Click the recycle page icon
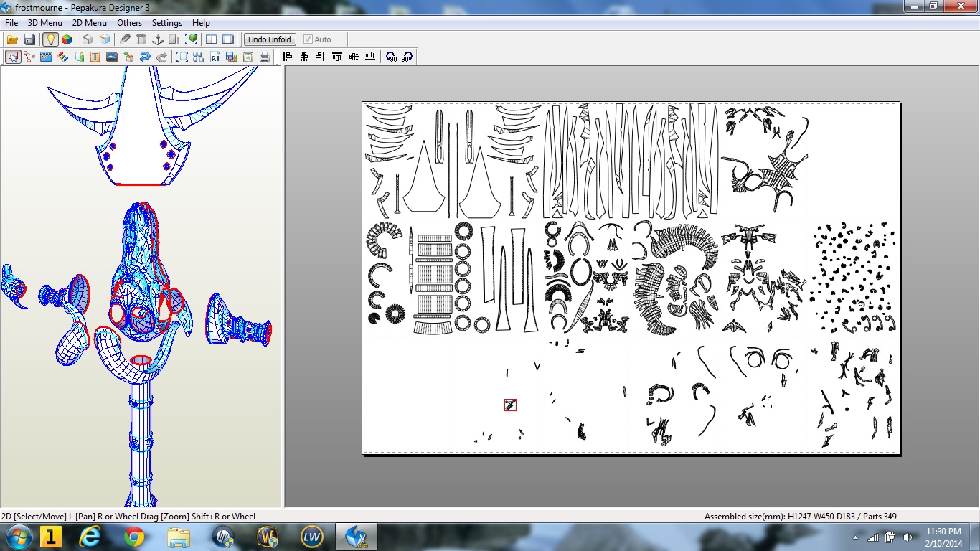The height and width of the screenshot is (551, 980). pyautogui.click(x=248, y=57)
